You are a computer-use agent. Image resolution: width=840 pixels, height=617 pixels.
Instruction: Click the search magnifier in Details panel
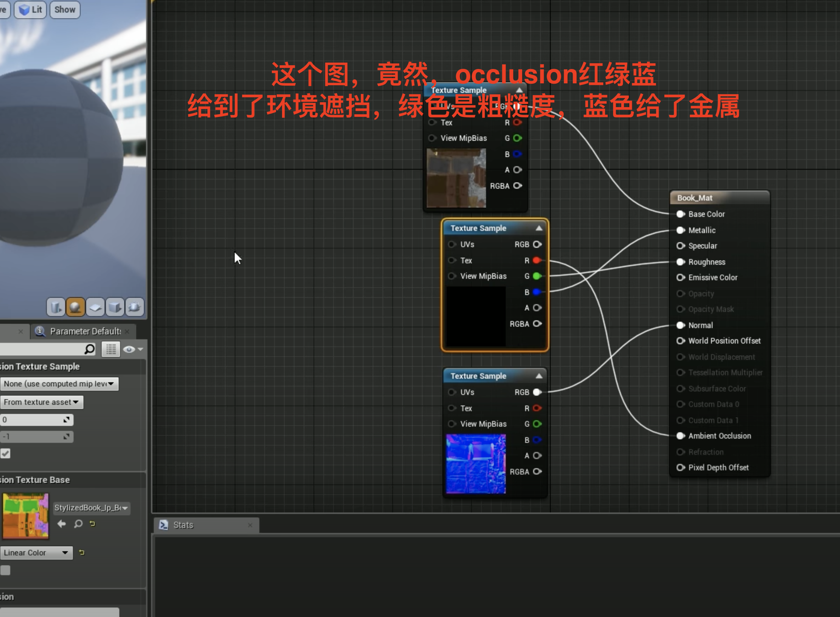[89, 349]
